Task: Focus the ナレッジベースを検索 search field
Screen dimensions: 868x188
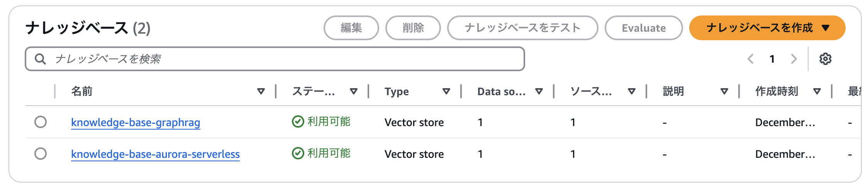Action: point(286,59)
